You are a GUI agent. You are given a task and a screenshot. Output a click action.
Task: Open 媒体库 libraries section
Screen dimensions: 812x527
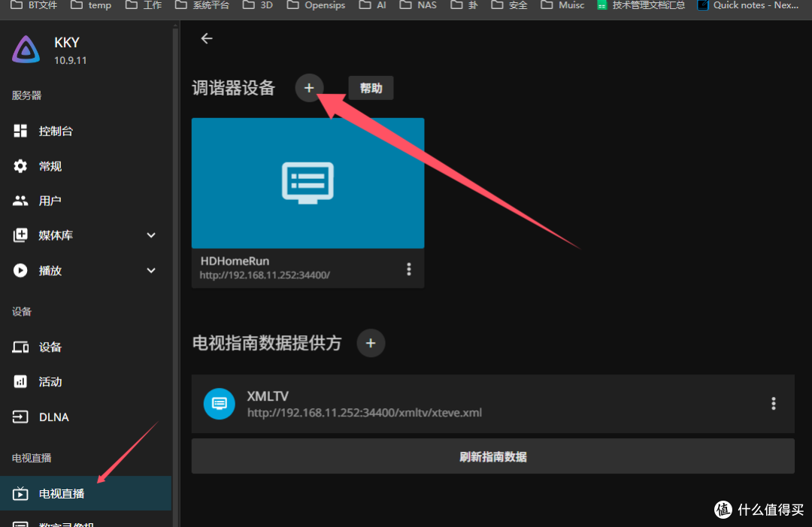click(x=86, y=235)
